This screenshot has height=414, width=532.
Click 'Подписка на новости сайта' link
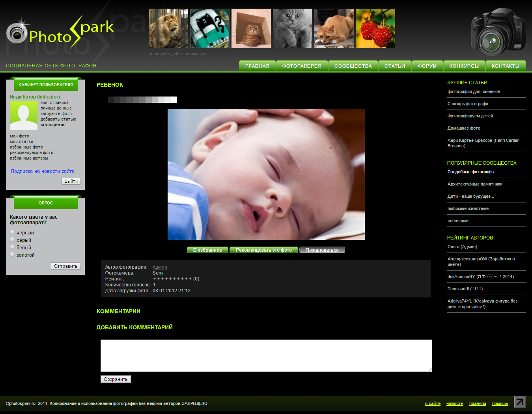coord(43,171)
